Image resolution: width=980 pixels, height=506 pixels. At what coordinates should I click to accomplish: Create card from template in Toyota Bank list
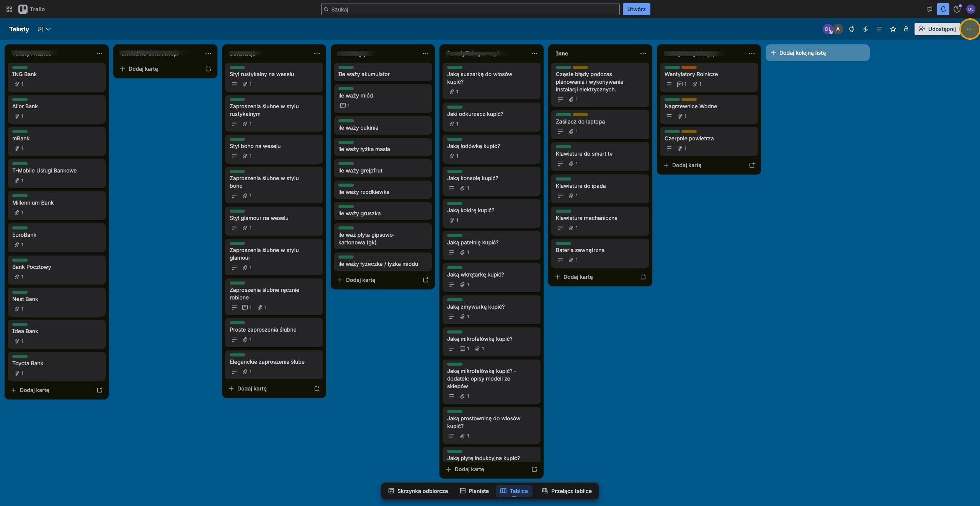coord(100,390)
